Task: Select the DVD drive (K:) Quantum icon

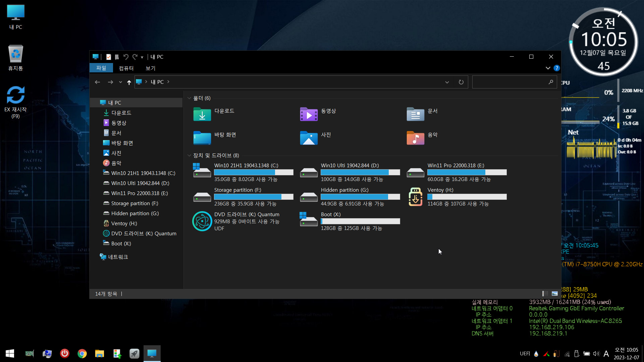Action: click(202, 221)
